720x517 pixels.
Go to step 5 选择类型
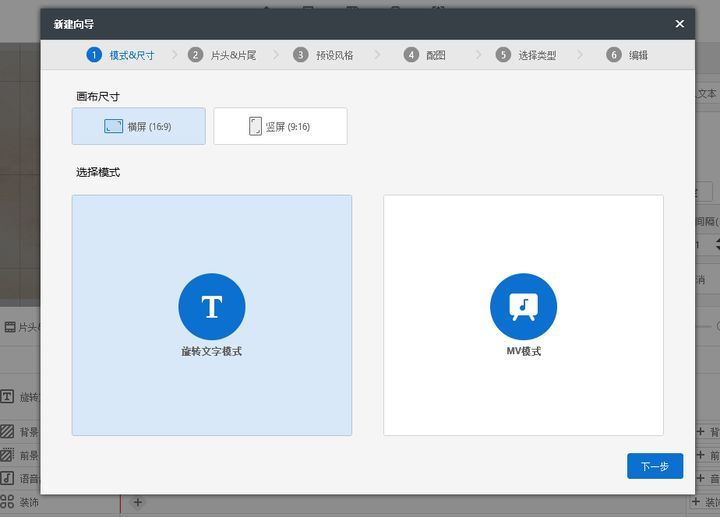tap(526, 55)
